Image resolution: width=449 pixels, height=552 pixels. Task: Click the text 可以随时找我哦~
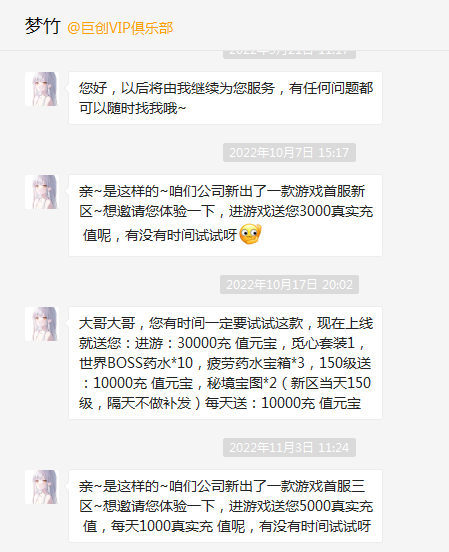[132, 108]
